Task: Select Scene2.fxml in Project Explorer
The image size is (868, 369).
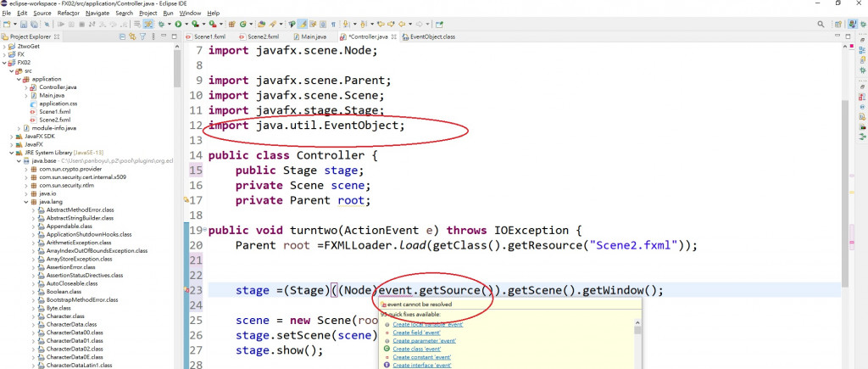Action: coord(54,120)
